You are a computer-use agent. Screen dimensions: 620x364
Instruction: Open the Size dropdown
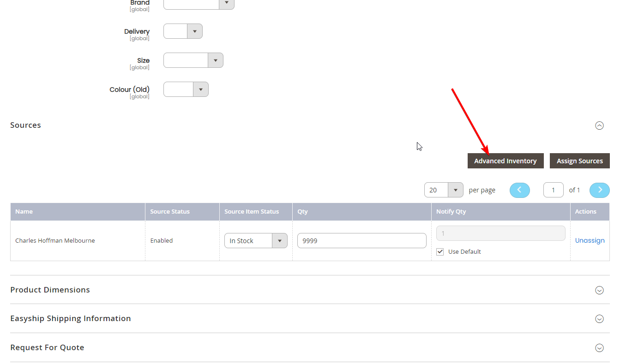point(193,60)
